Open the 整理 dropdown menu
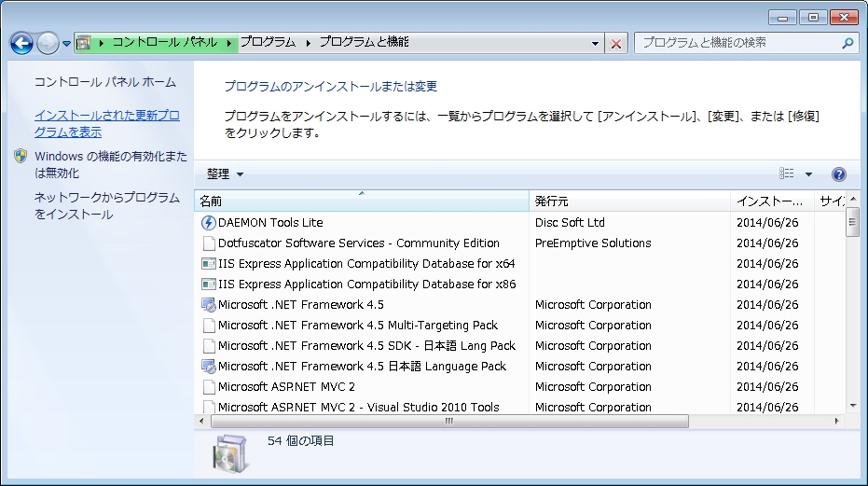This screenshot has width=868, height=486. point(225,174)
